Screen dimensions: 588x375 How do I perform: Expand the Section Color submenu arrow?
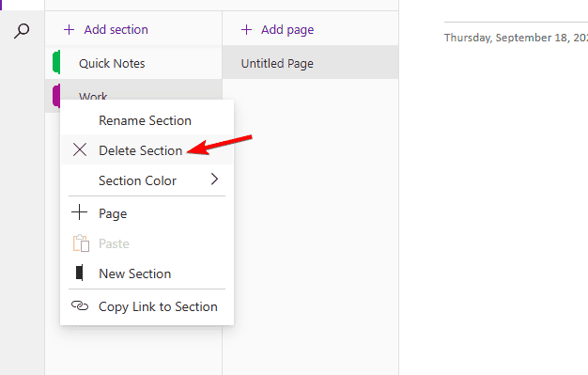click(214, 180)
